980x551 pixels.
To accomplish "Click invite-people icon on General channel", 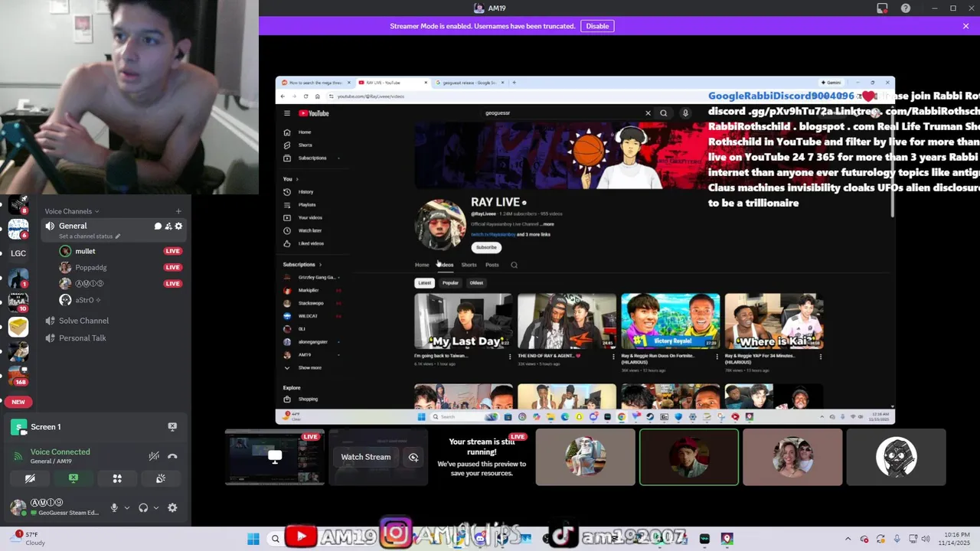I will point(168,227).
